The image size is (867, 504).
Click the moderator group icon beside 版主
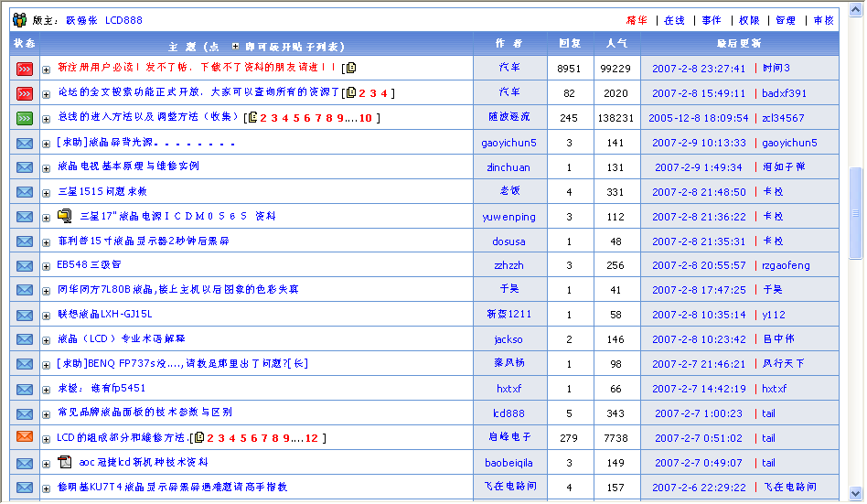pos(19,19)
